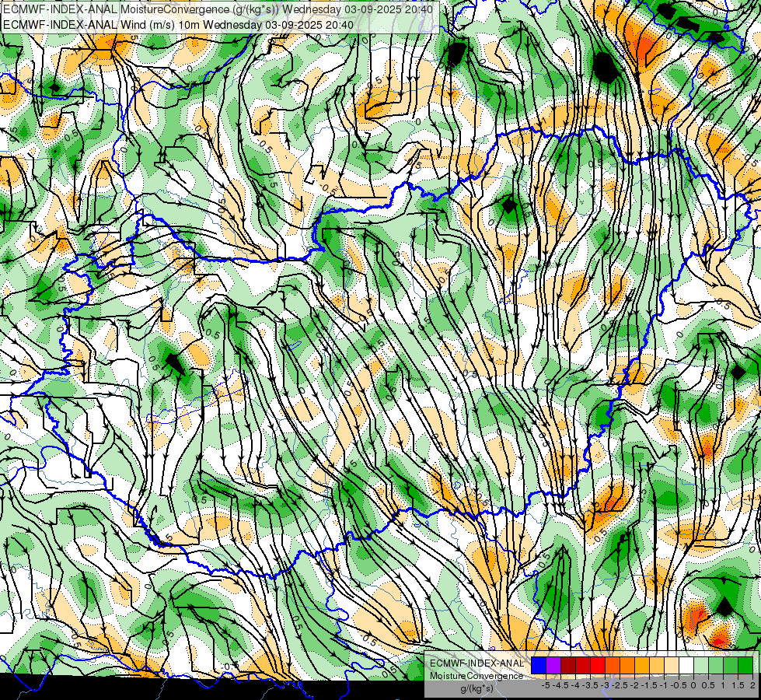Click the 'g/(kg*s)' unit label in the legend
The height and width of the screenshot is (700, 761).
476,688
